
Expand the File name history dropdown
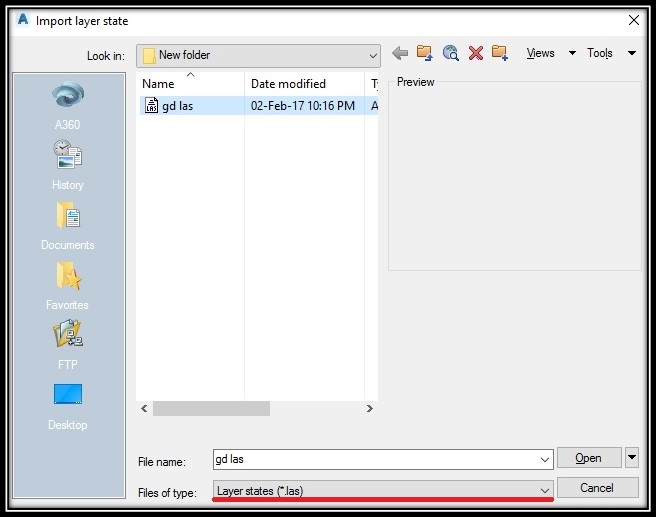(x=544, y=460)
